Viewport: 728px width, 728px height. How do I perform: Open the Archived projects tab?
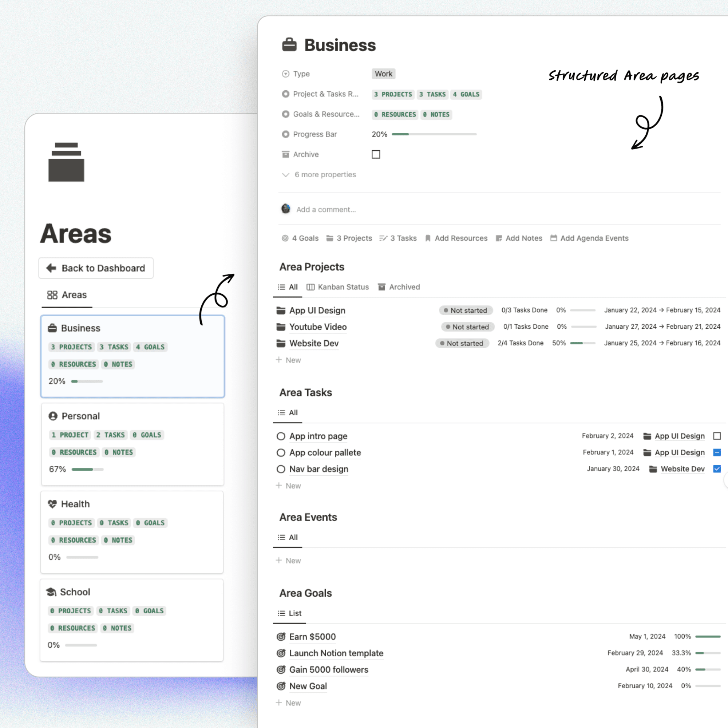(399, 287)
